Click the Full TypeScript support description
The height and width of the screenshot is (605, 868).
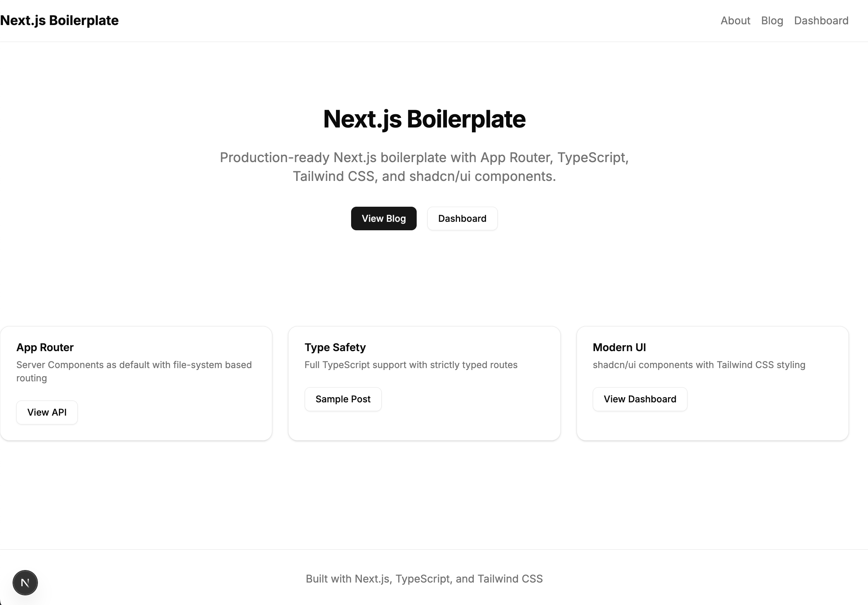point(411,364)
